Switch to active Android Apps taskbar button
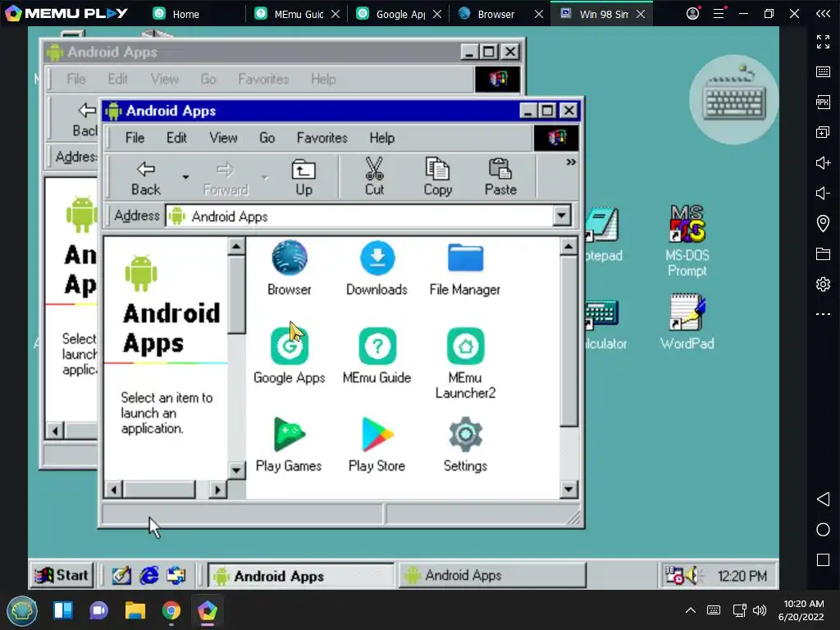This screenshot has height=630, width=840. 300,576
